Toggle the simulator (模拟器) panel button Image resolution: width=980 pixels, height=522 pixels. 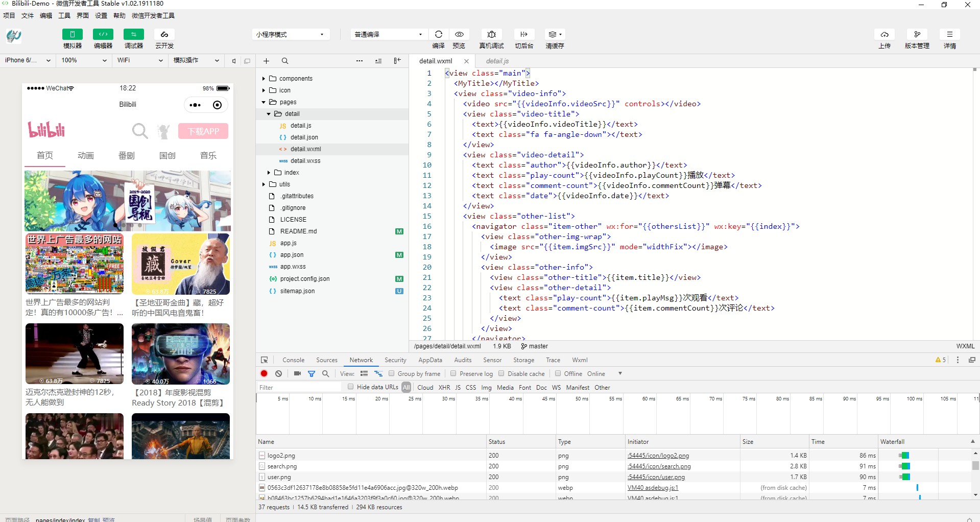[73, 34]
